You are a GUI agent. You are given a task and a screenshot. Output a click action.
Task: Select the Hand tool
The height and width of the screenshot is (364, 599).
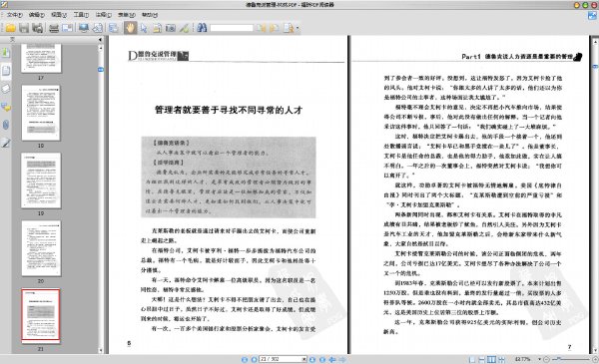130,28
